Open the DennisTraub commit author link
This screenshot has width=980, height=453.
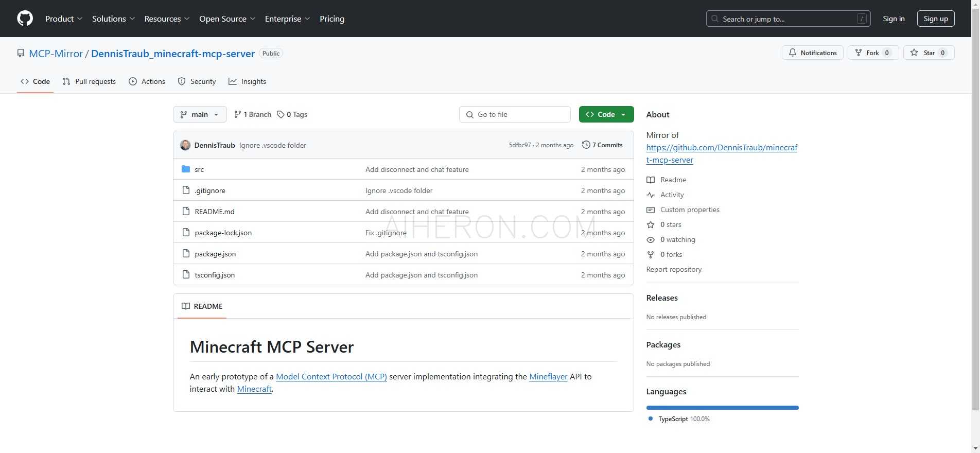click(215, 145)
